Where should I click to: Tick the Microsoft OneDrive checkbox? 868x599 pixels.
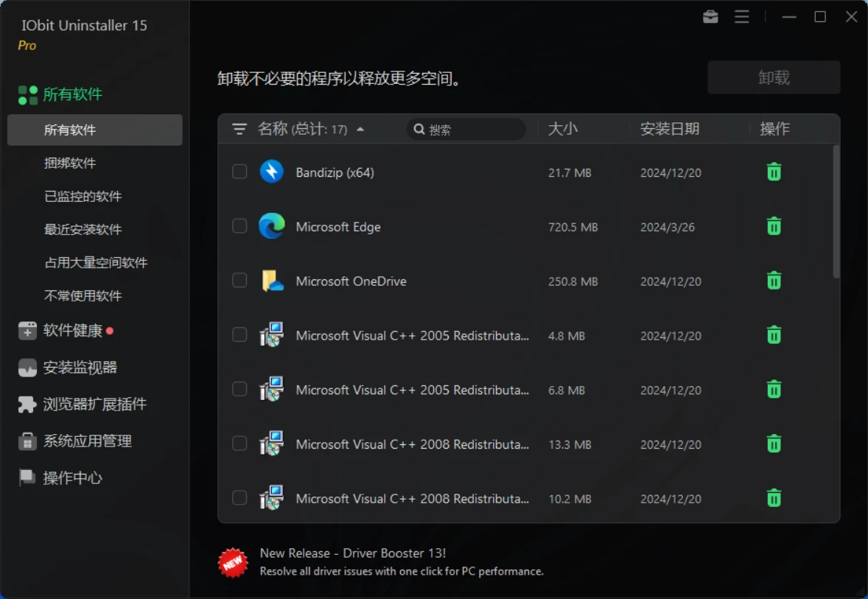pyautogui.click(x=239, y=280)
